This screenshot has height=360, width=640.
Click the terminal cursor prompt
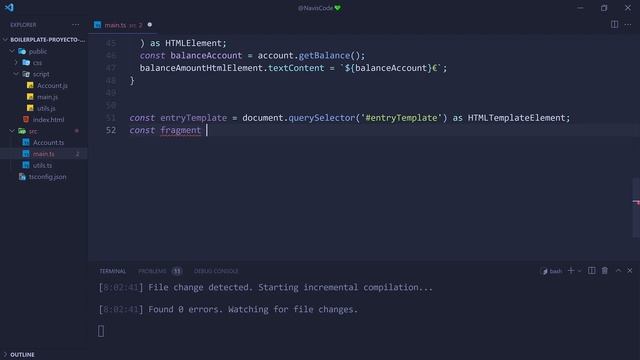click(x=101, y=331)
